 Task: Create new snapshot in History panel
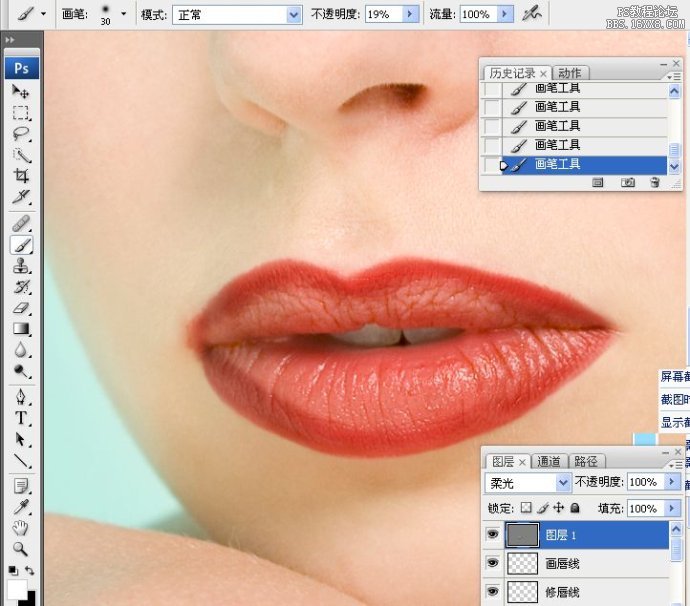628,183
